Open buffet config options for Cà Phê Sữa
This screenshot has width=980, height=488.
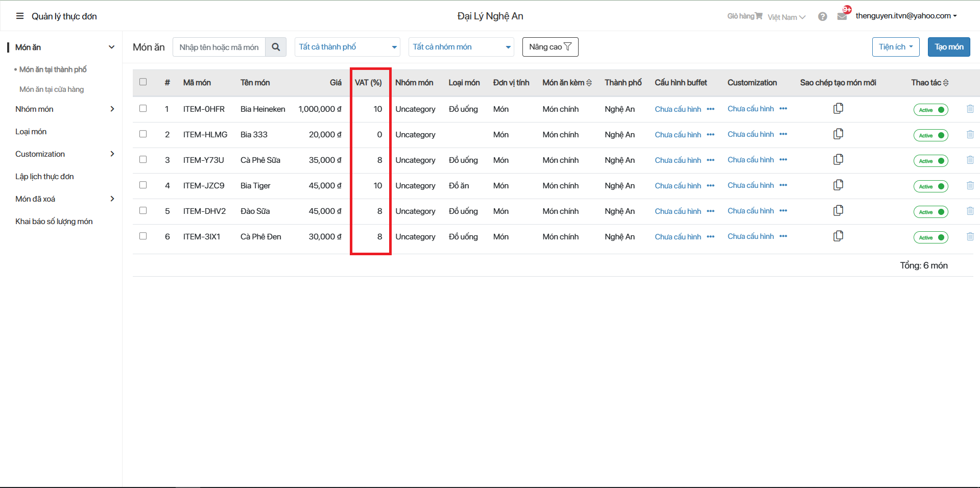[710, 160]
